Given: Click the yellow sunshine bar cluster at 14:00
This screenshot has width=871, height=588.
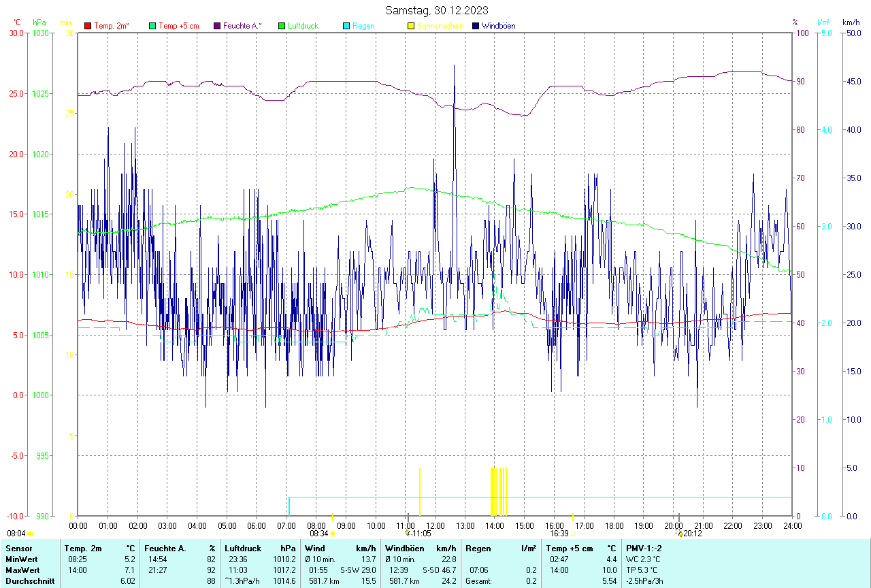Looking at the screenshot, I should pyautogui.click(x=499, y=491).
